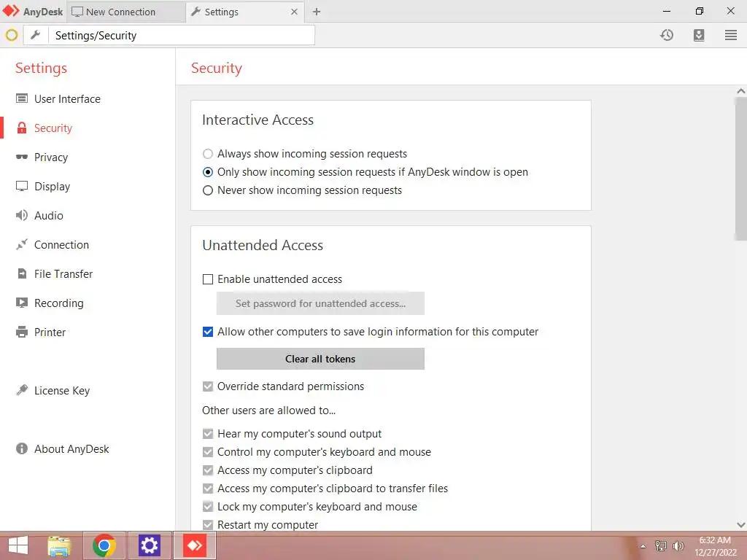Click the sunglasses Privacy icon

[22, 157]
